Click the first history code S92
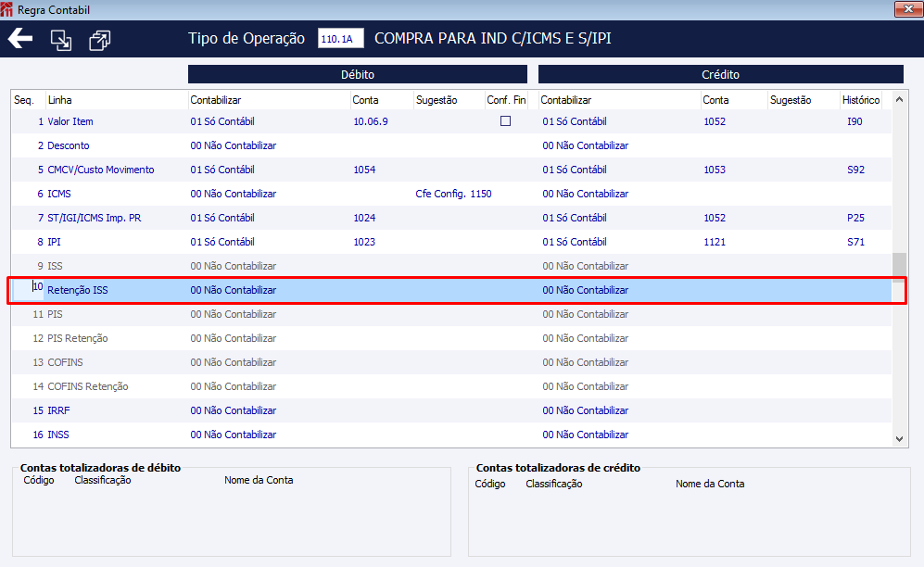Image resolution: width=924 pixels, height=567 pixels. click(x=855, y=170)
